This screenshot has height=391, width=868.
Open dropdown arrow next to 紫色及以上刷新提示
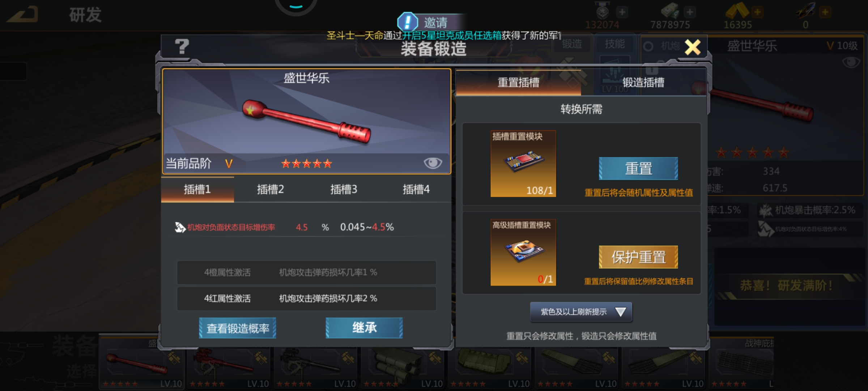click(x=620, y=312)
